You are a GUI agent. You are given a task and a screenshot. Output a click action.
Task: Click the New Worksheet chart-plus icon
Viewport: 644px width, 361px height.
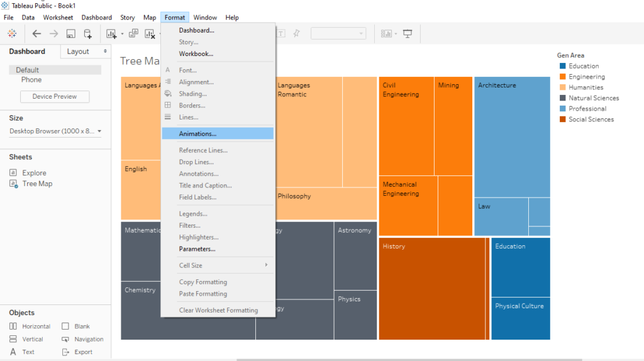pos(111,34)
